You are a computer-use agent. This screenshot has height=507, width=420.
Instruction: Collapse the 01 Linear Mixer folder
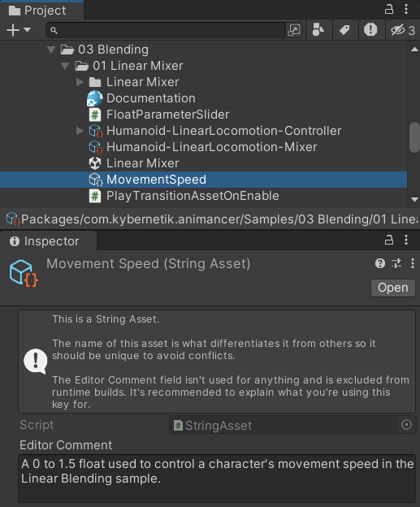65,66
